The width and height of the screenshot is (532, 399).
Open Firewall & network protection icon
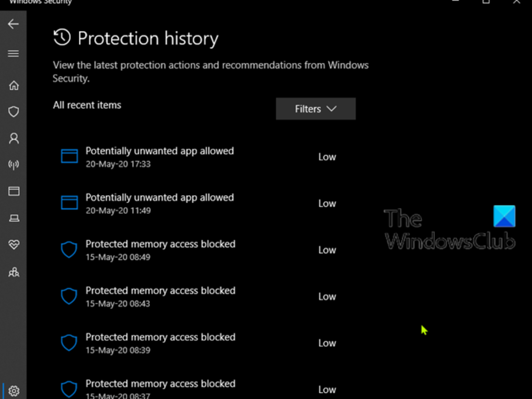click(x=14, y=165)
